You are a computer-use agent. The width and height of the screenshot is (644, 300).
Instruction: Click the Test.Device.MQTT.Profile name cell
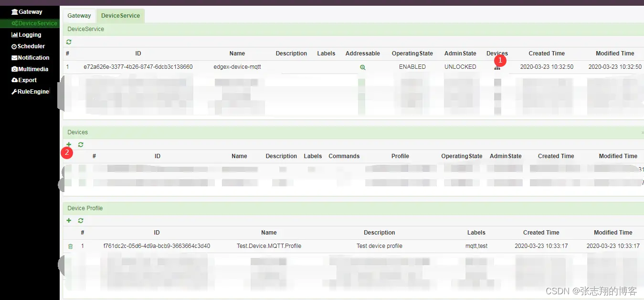pyautogui.click(x=269, y=246)
